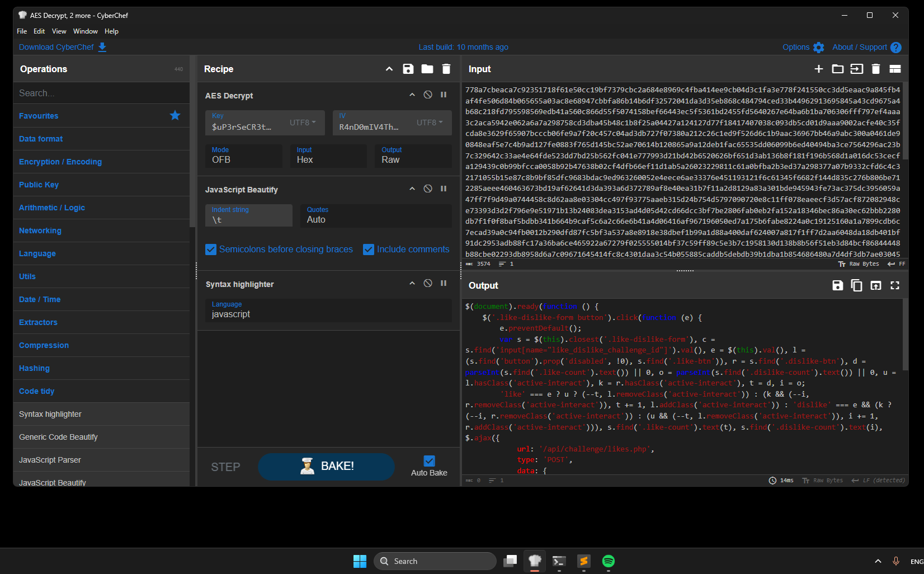Viewport: 924px width, 574px height.
Task: Open the IV UTF8 encoding dropdown
Action: [x=430, y=123]
